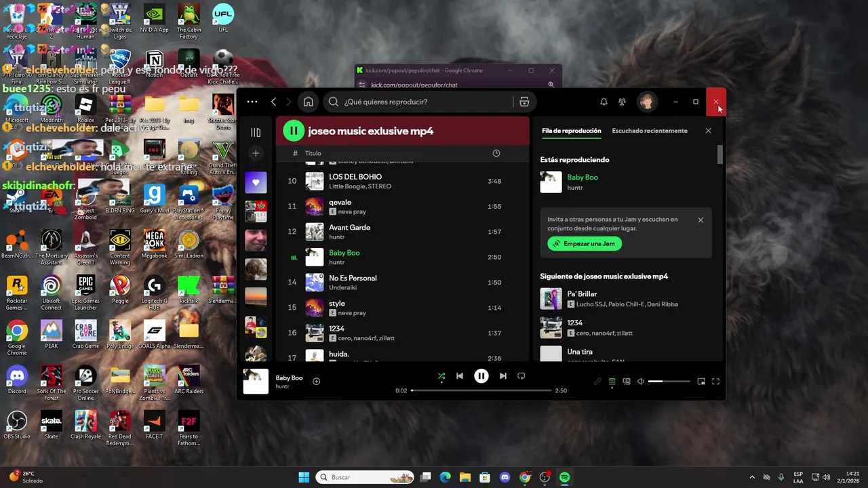Select the qevale track row
Screen dimensions: 868x488
pyautogui.click(x=401, y=206)
